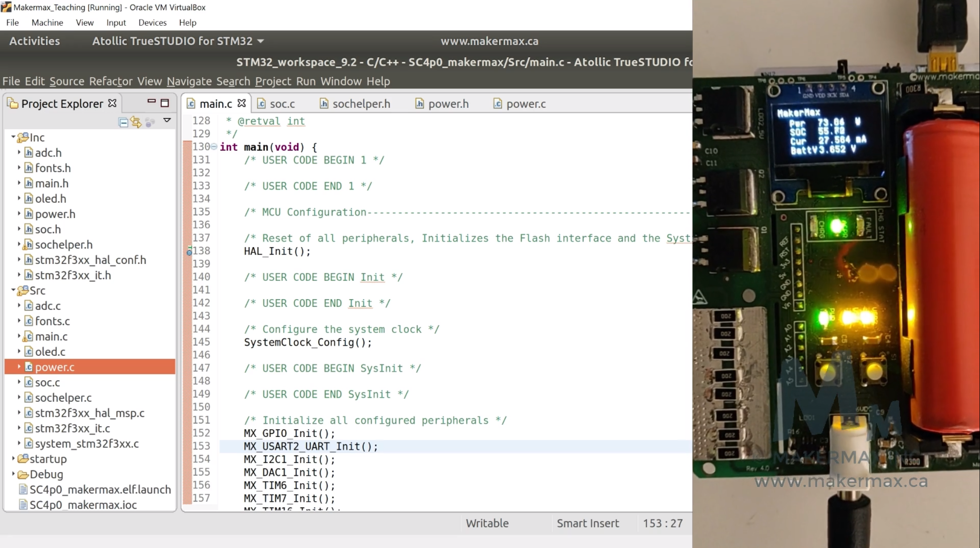Select stm32f3xx_it.c file

(73, 428)
